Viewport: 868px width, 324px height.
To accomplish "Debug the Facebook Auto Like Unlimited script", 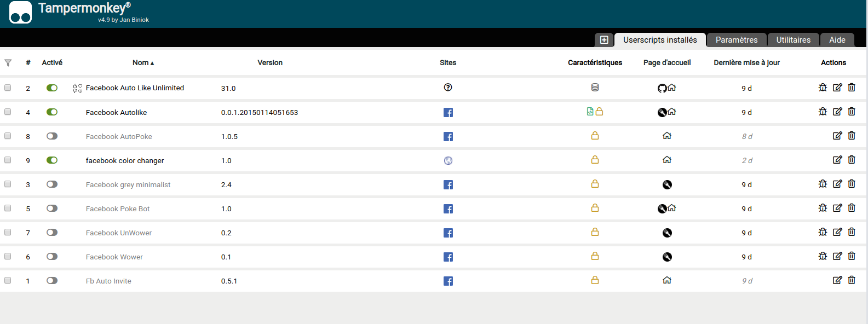I will click(x=823, y=88).
